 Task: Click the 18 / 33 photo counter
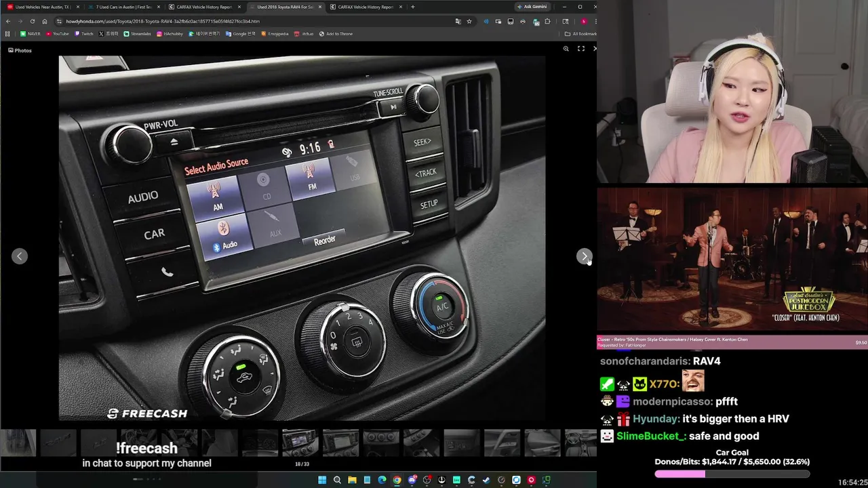[x=302, y=464]
